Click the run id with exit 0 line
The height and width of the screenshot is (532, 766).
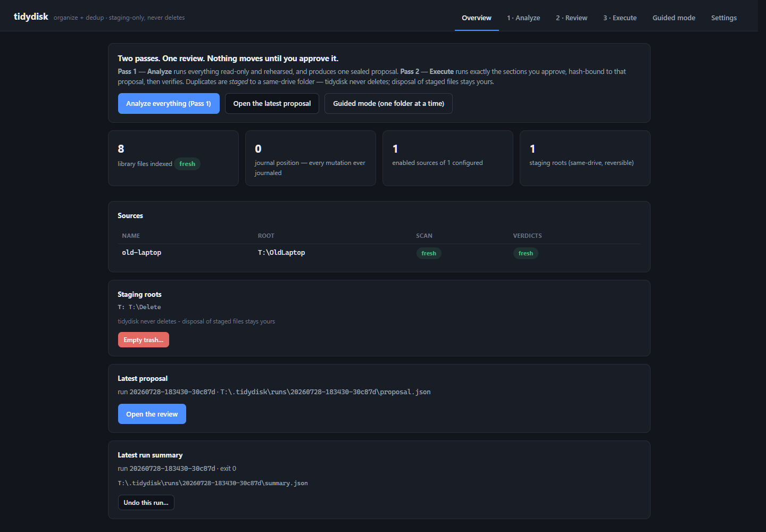177,469
